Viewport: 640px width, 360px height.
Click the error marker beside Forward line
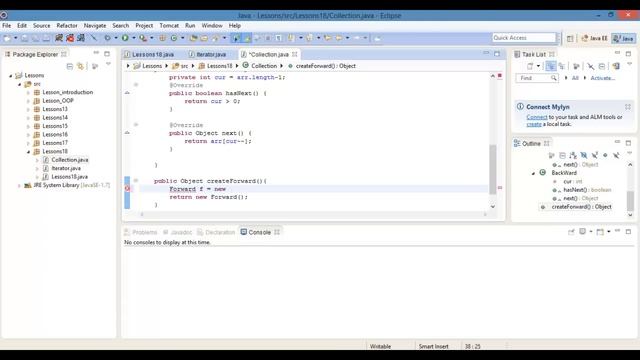(x=127, y=189)
